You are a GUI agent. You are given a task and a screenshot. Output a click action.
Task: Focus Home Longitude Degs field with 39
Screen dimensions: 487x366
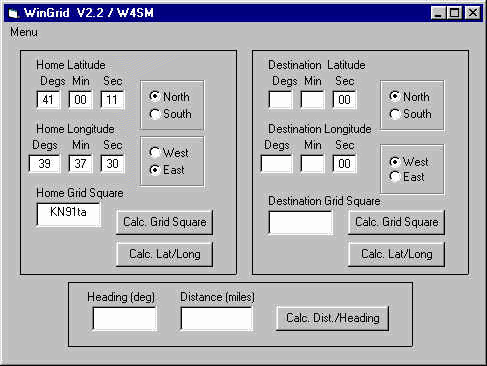click(44, 164)
